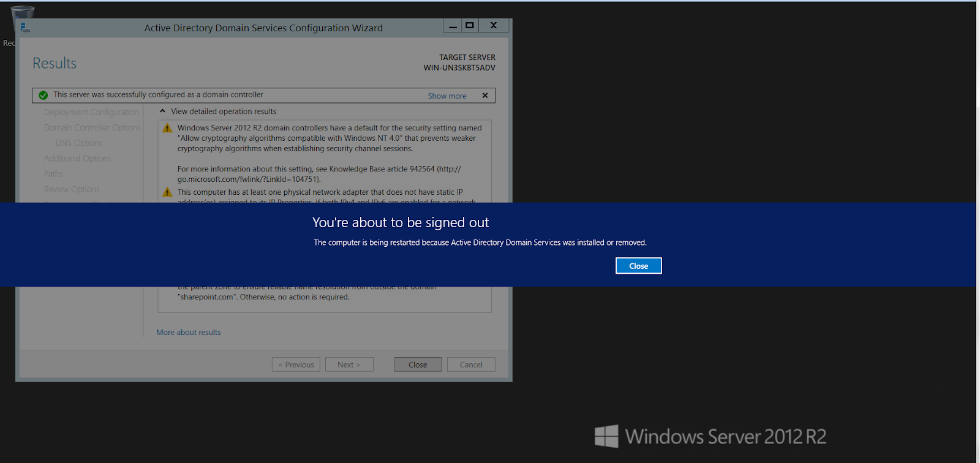Screen dimensions: 980x463
Task: Click the wizard title bar server icon
Action: [x=25, y=28]
